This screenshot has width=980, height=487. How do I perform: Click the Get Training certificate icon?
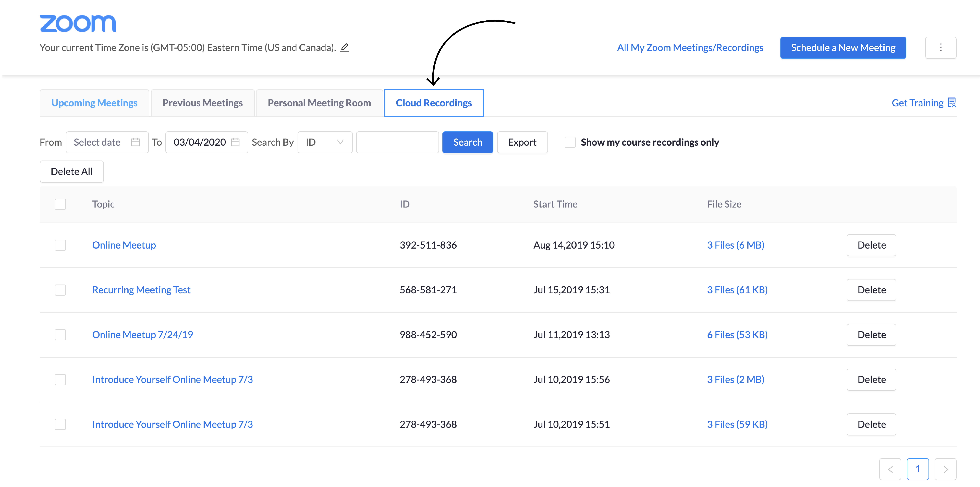pyautogui.click(x=952, y=103)
